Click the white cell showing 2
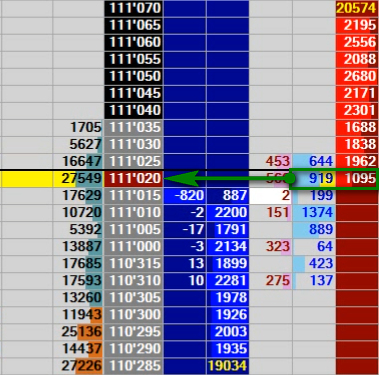Screen dimensions: 379x375 point(271,195)
